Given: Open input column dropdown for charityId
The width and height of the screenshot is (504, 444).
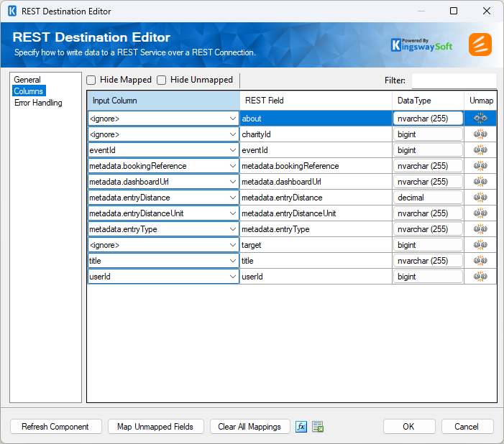Looking at the screenshot, I should click(x=233, y=134).
